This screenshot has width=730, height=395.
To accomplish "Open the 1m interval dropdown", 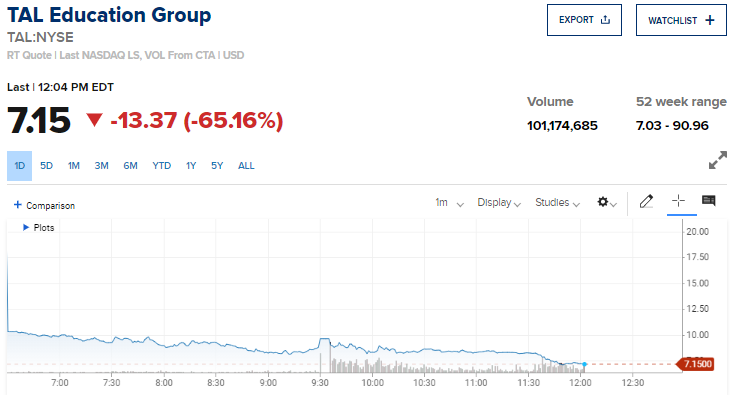I will pyautogui.click(x=449, y=203).
